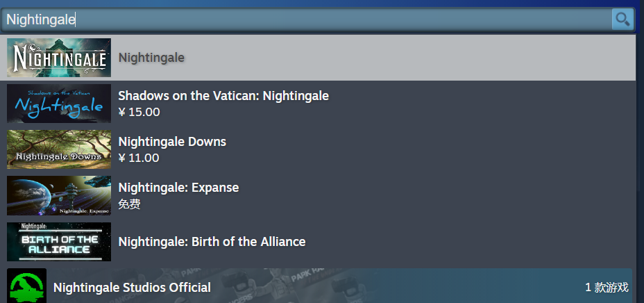Open the Nightingale: Expanse planet thumbnail

click(x=59, y=195)
